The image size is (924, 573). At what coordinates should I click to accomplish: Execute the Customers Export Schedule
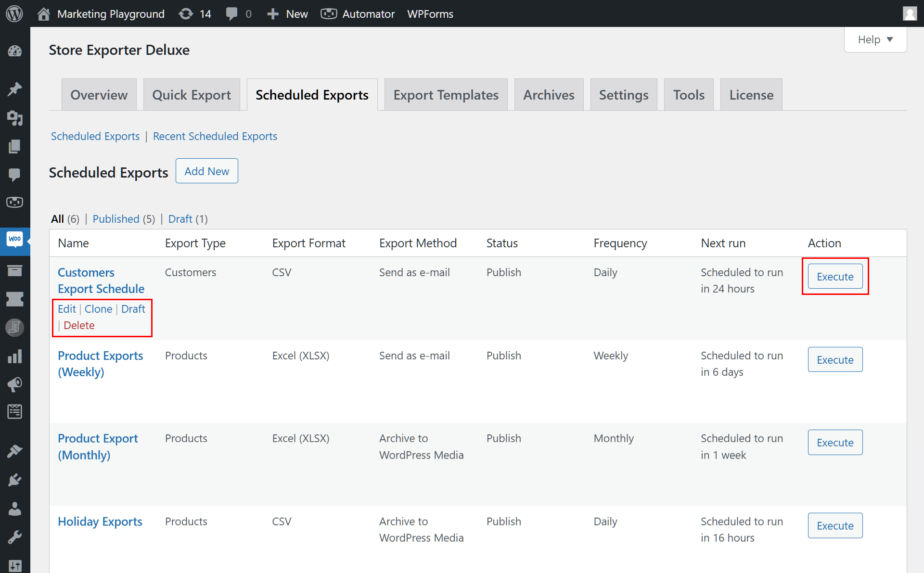(835, 276)
